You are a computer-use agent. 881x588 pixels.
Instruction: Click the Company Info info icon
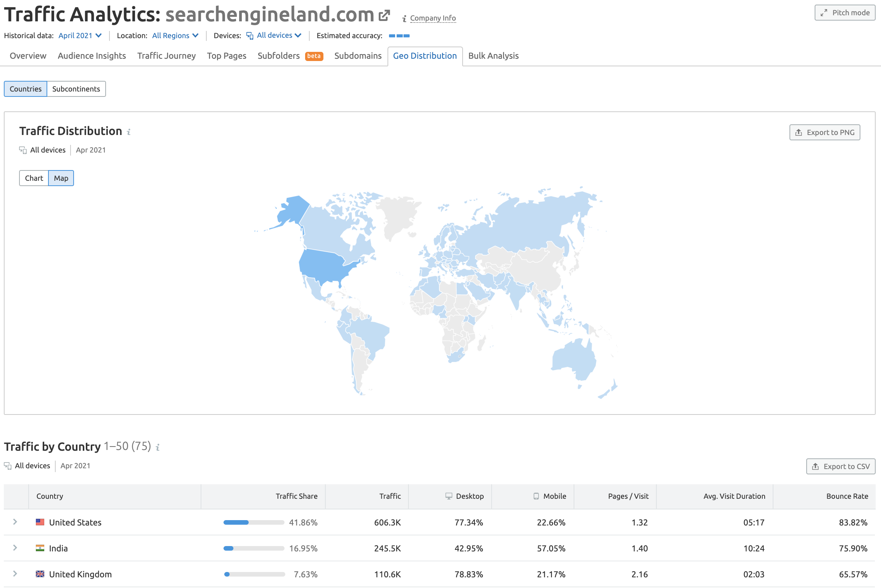(404, 19)
